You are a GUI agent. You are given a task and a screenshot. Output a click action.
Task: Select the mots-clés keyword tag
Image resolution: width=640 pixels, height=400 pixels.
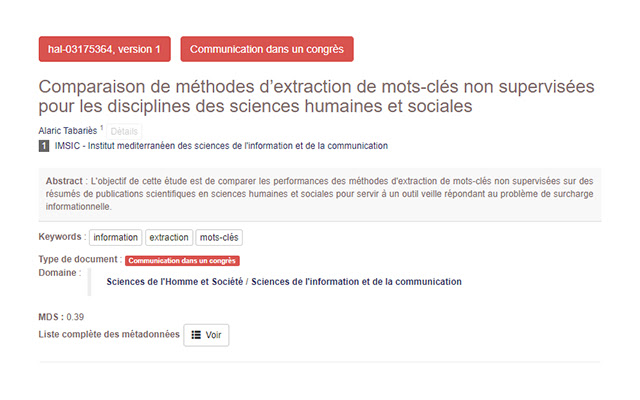(219, 238)
